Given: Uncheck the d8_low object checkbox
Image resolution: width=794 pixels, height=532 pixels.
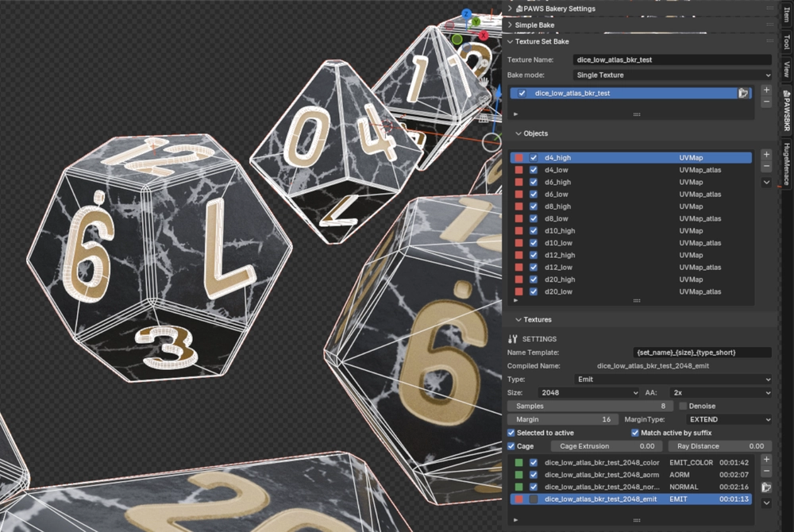Looking at the screenshot, I should [x=534, y=218].
